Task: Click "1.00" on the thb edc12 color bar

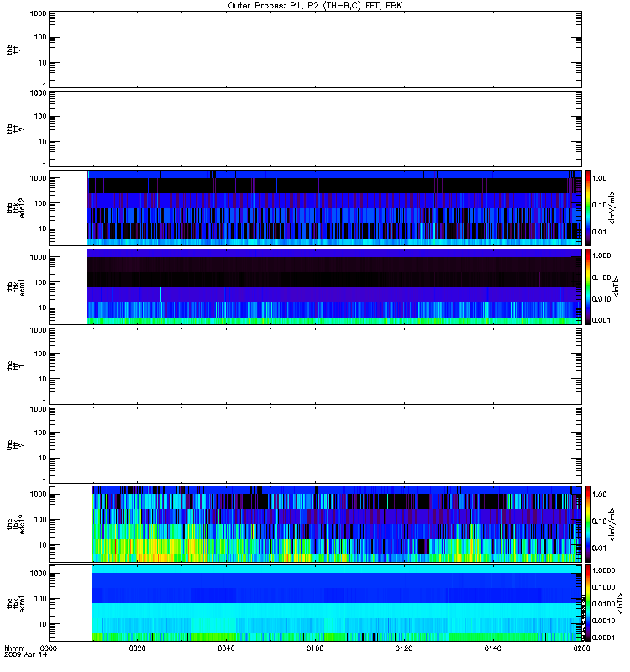Action: coord(599,178)
